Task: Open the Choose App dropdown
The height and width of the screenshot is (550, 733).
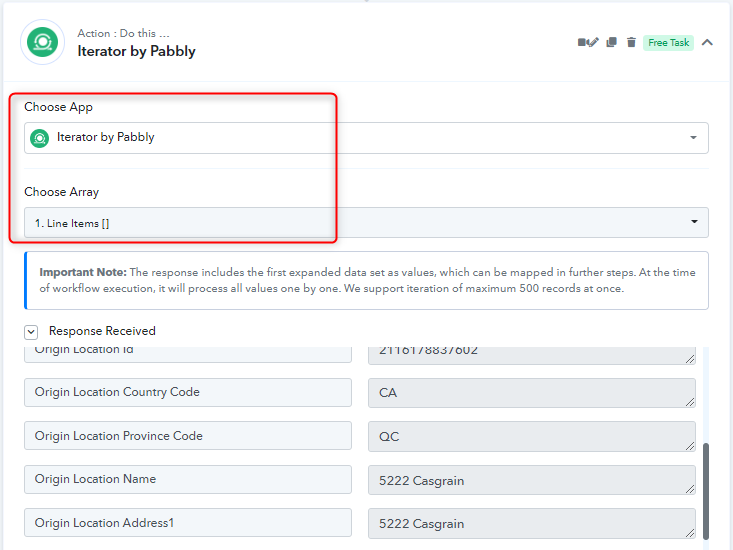Action: [x=366, y=138]
